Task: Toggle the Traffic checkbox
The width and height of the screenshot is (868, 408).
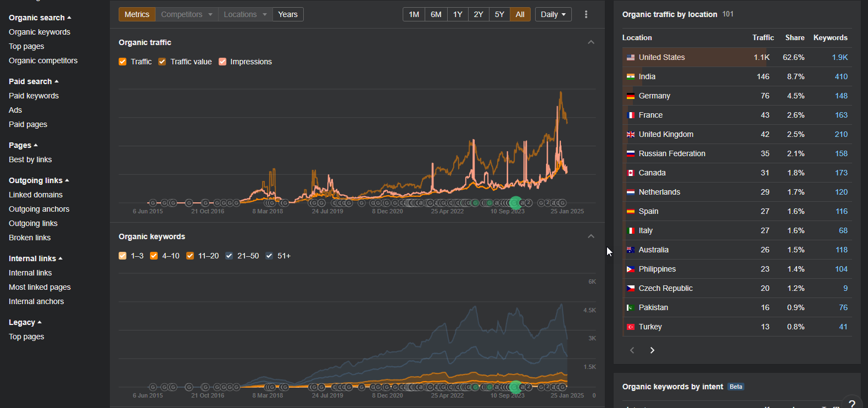Action: 123,62
